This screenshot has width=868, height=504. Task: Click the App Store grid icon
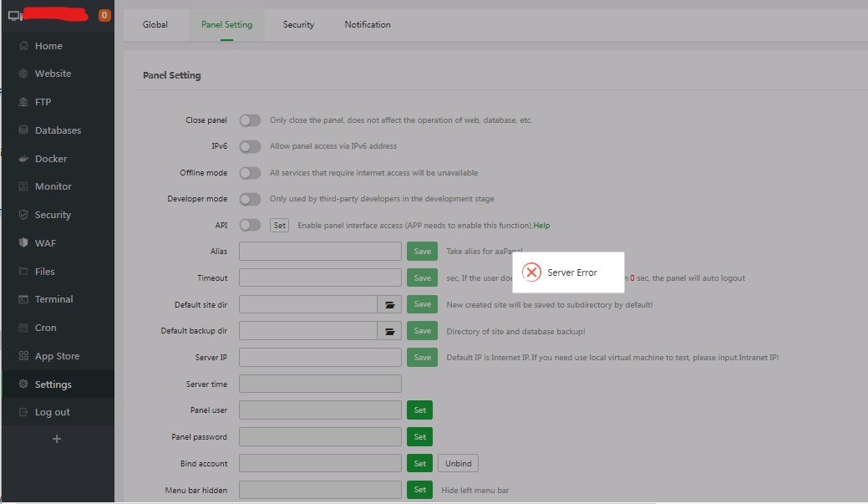tap(23, 356)
